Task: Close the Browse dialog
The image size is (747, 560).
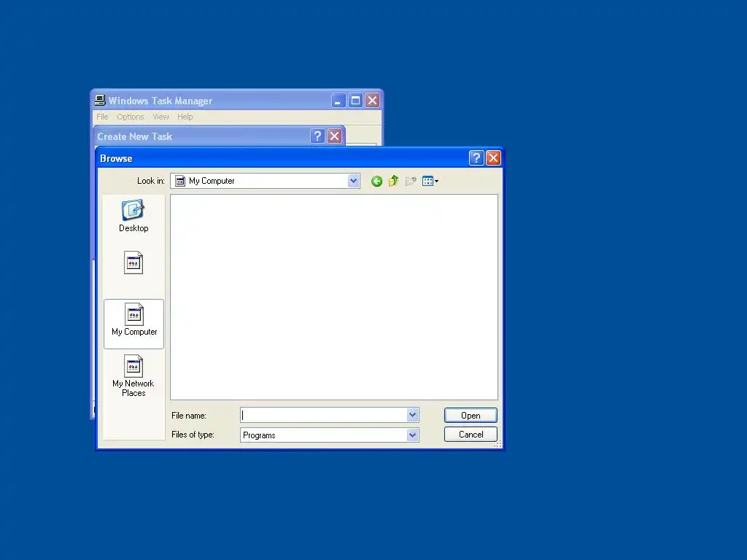Action: point(493,157)
